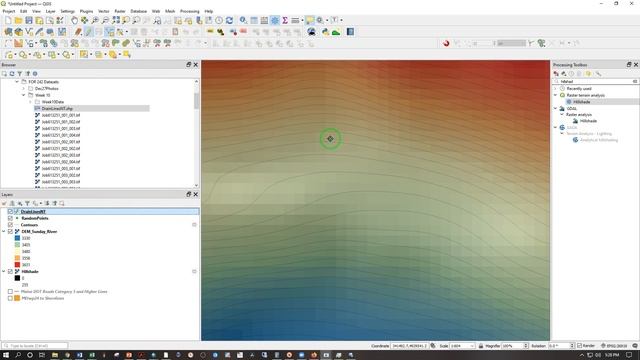640x360 pixels.
Task: Collapse the Hillshade layer legend
Action: [x=4, y=271]
